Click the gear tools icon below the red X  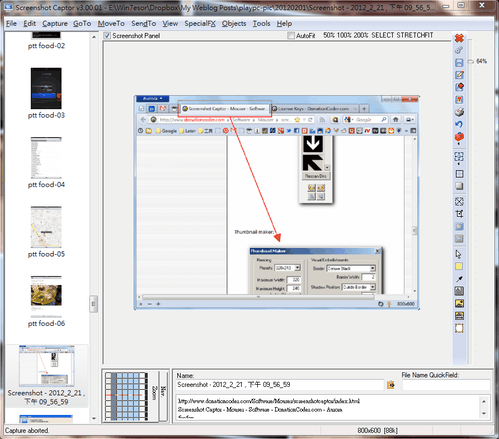459,50
